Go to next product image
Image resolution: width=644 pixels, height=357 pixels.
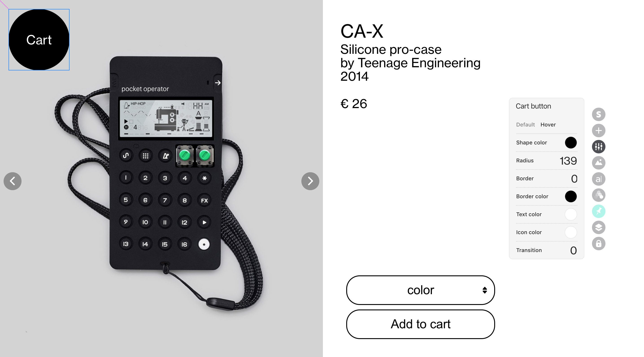click(310, 181)
